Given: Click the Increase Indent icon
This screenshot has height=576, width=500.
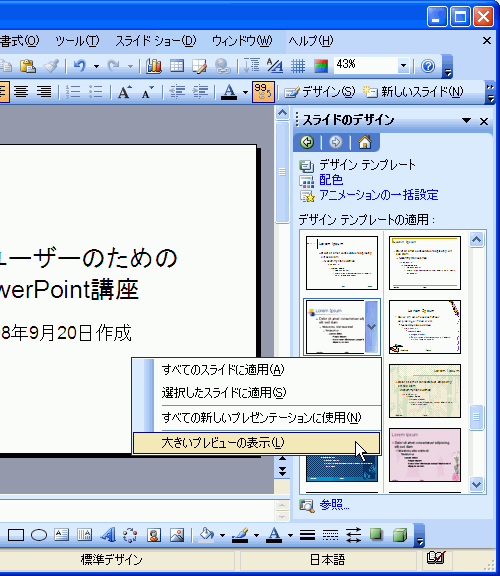Looking at the screenshot, I should coord(200,91).
